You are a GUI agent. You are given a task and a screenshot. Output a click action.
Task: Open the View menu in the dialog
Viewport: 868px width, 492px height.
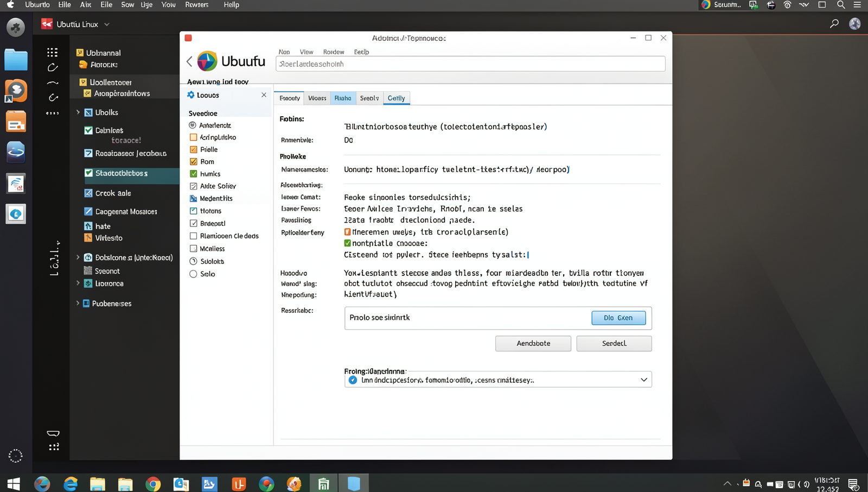(x=307, y=52)
